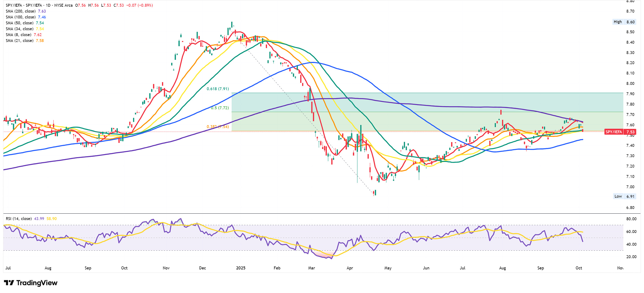
Task: Select the SMA (100, close) legend entry
Action: coord(21,17)
